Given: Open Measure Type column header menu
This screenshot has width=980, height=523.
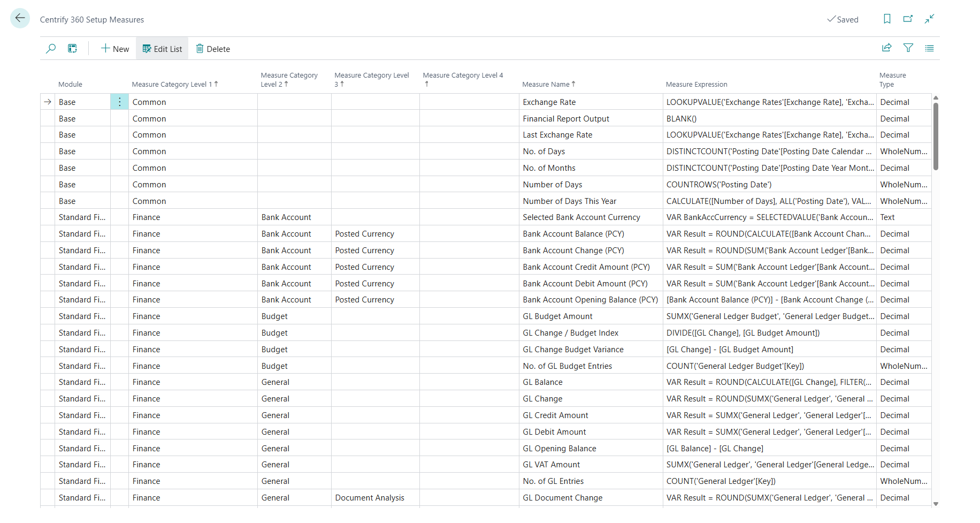Looking at the screenshot, I should (x=893, y=80).
